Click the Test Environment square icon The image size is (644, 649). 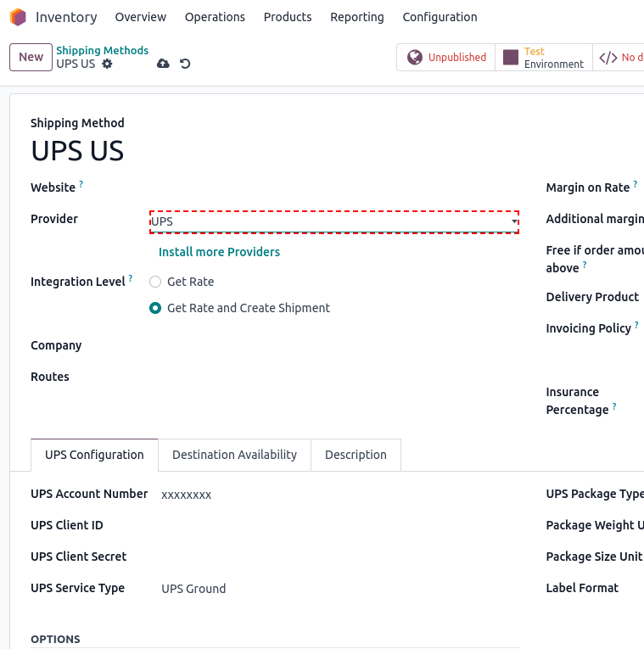click(510, 57)
